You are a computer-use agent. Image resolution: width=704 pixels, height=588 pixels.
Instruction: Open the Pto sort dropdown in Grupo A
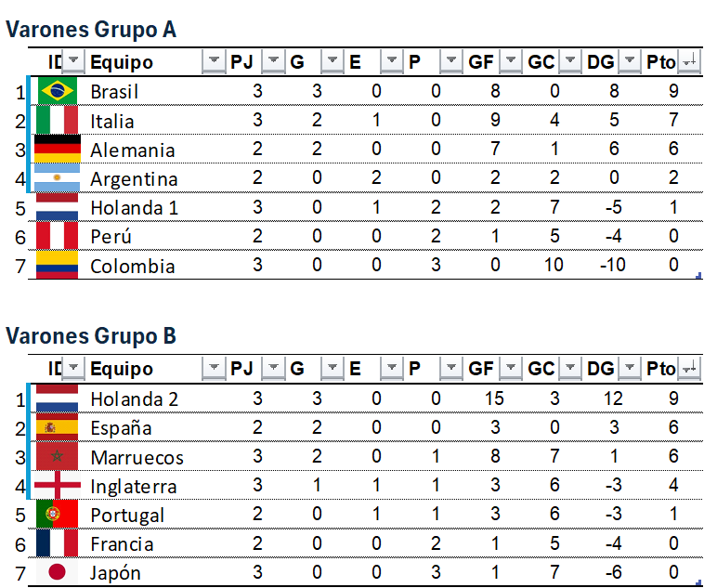(x=689, y=62)
